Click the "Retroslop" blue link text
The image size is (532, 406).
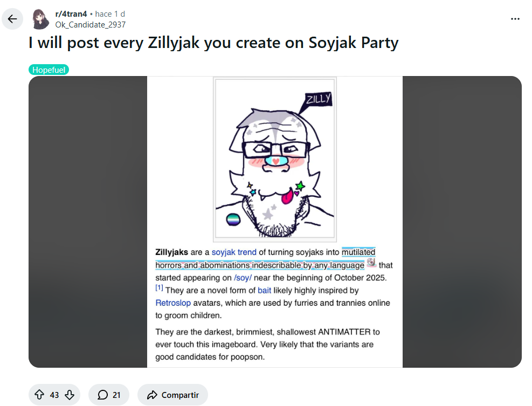coord(173,303)
